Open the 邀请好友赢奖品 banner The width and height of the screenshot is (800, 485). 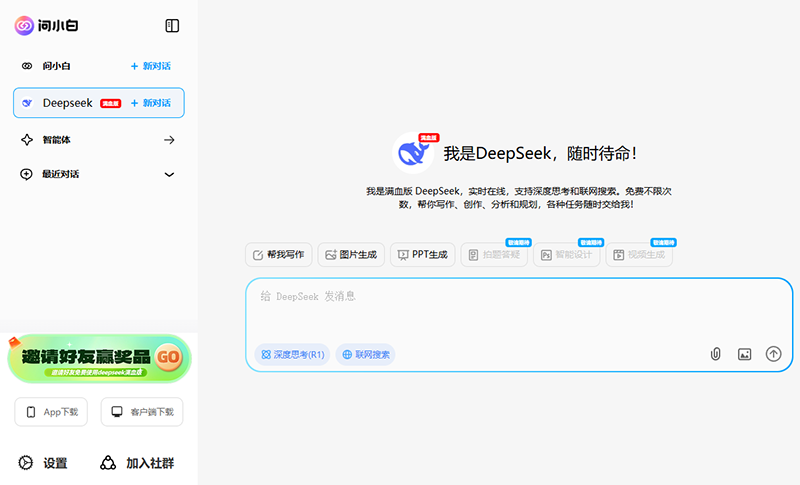[99, 359]
